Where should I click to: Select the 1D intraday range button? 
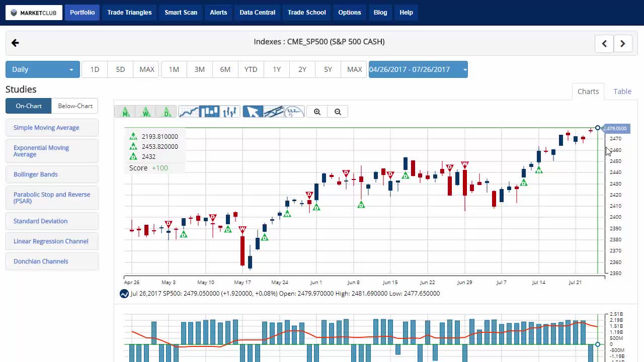click(95, 69)
